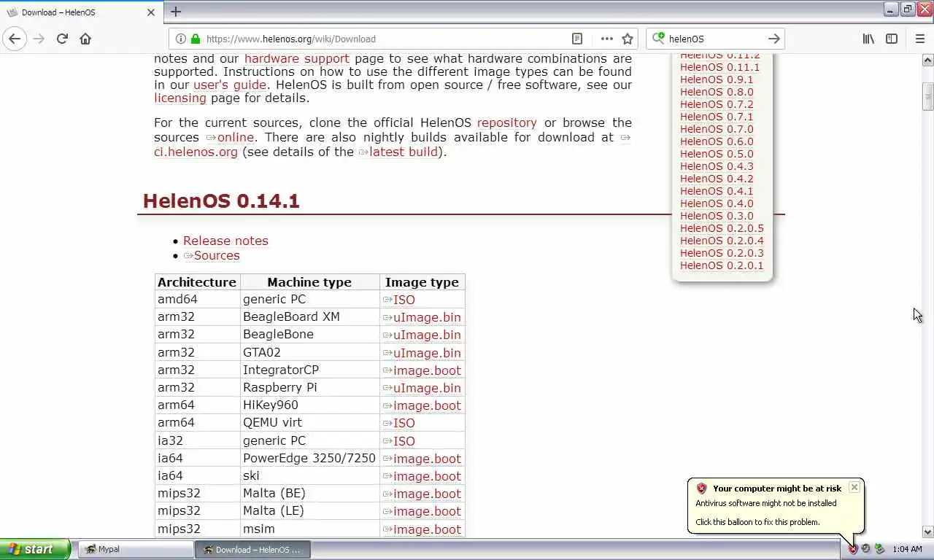Open the hamburger application menu

click(x=919, y=39)
